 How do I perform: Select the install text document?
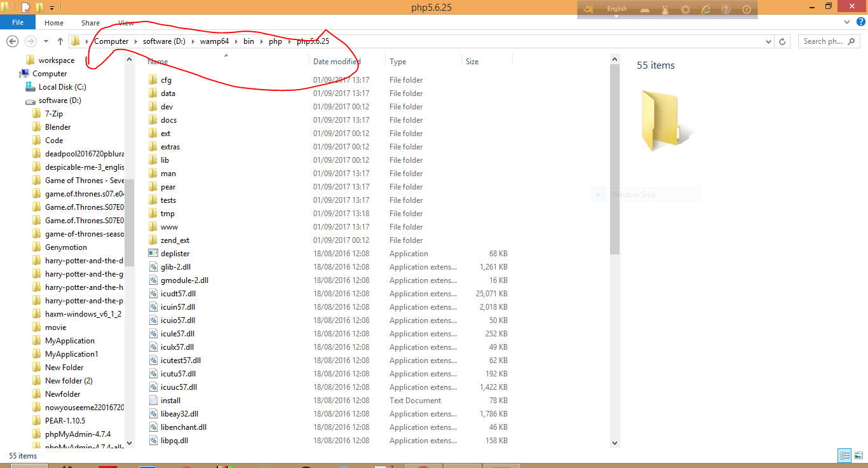pos(170,401)
